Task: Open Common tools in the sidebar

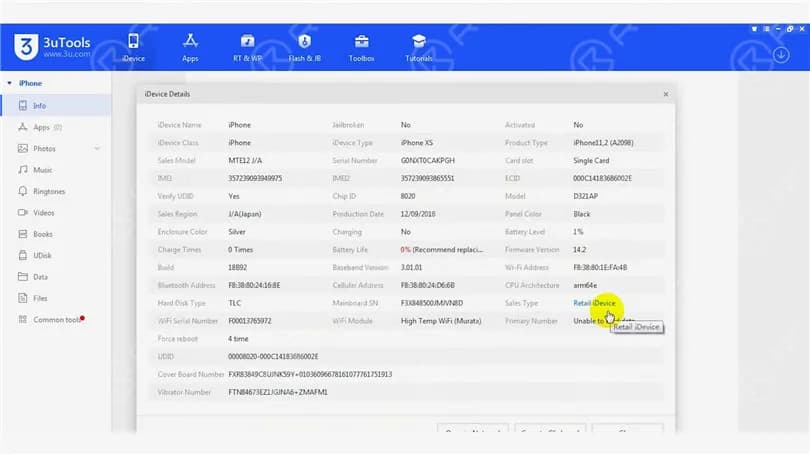Action: 56,320
